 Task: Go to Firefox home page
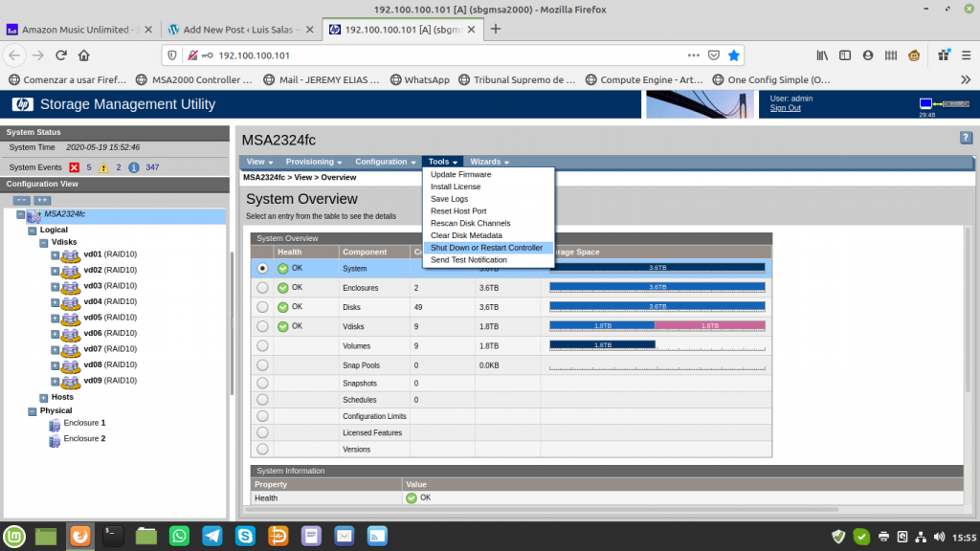tap(84, 55)
